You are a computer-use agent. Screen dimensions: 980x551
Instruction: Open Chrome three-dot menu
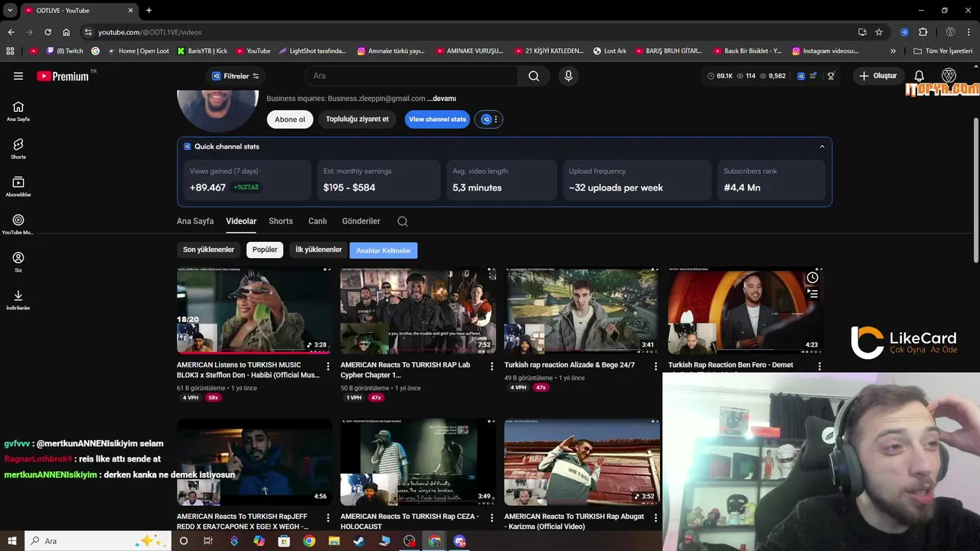pos(969,32)
